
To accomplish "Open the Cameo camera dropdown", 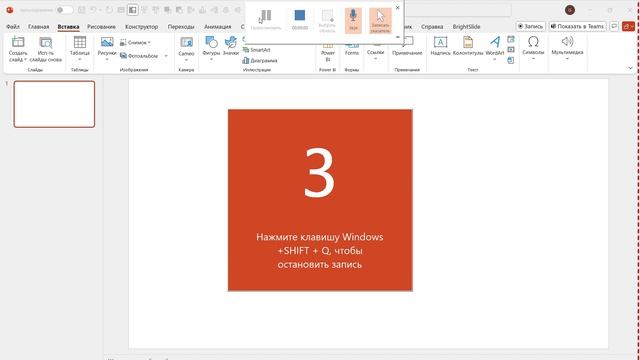I will point(186,48).
